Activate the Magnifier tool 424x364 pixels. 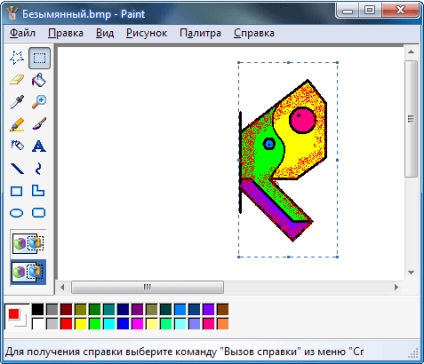click(x=39, y=102)
